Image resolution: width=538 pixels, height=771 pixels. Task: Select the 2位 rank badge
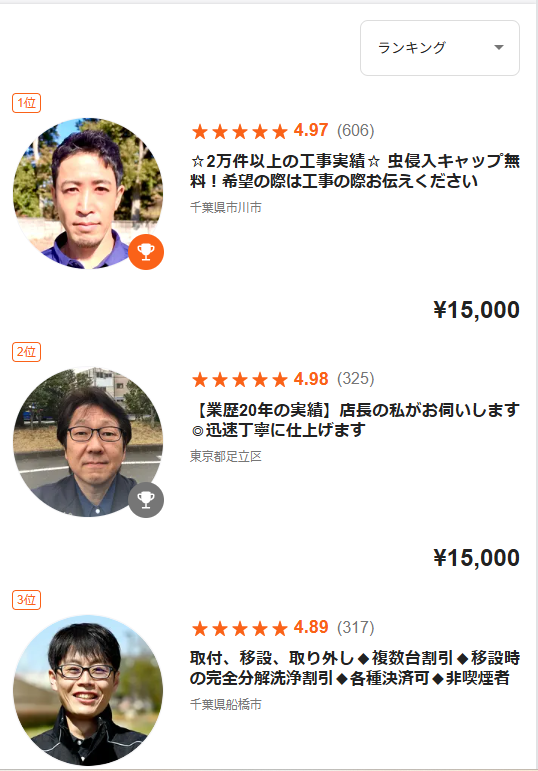(x=27, y=352)
